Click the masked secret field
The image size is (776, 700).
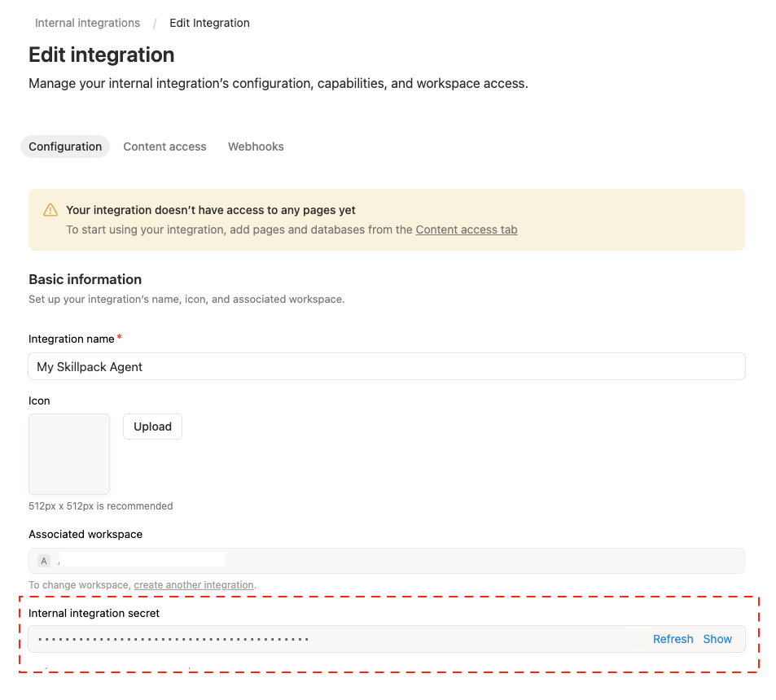point(387,639)
